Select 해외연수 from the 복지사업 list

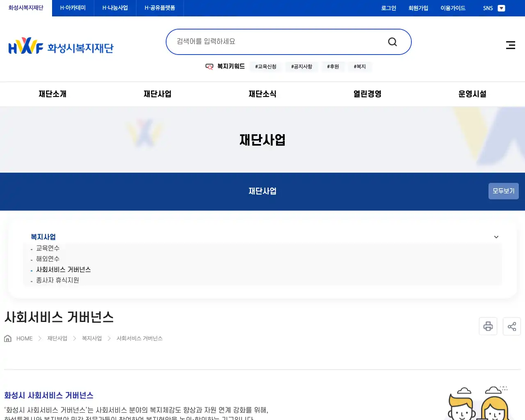coord(48,259)
